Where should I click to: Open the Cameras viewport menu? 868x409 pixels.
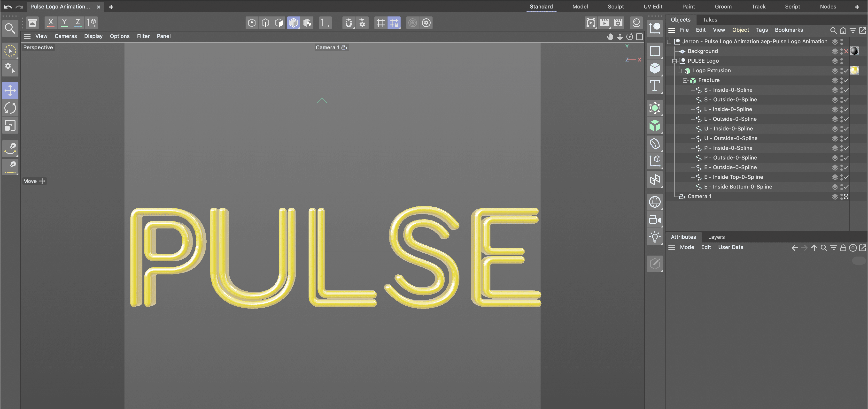pyautogui.click(x=66, y=36)
